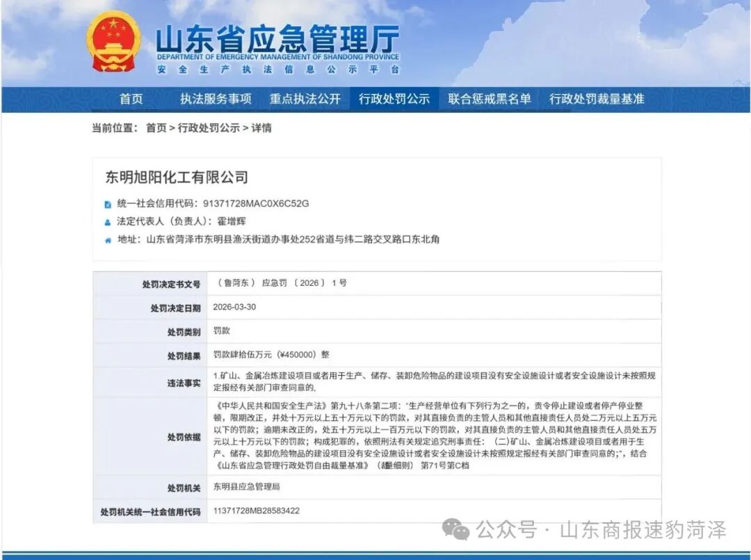Click the penalty category value 罚款
The width and height of the screenshot is (751, 560).
click(222, 331)
